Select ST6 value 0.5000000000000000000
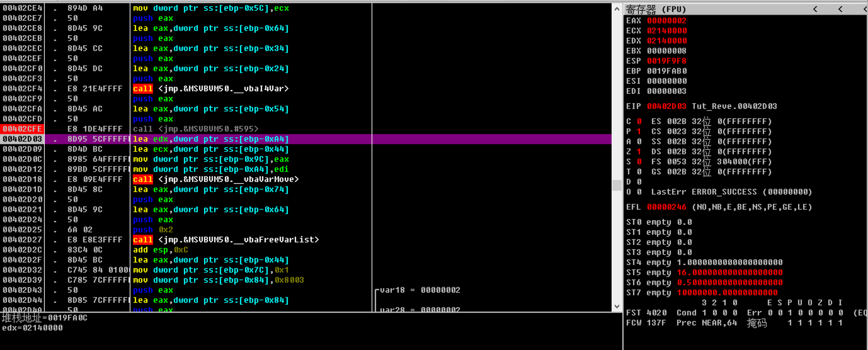The width and height of the screenshot is (868, 350). (730, 282)
